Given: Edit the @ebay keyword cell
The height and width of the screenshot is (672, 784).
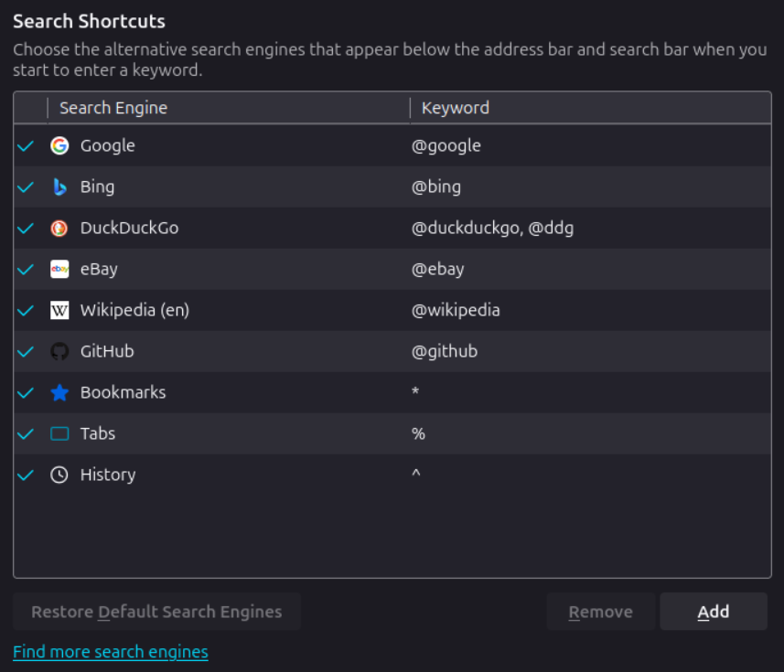Looking at the screenshot, I should click(x=437, y=269).
